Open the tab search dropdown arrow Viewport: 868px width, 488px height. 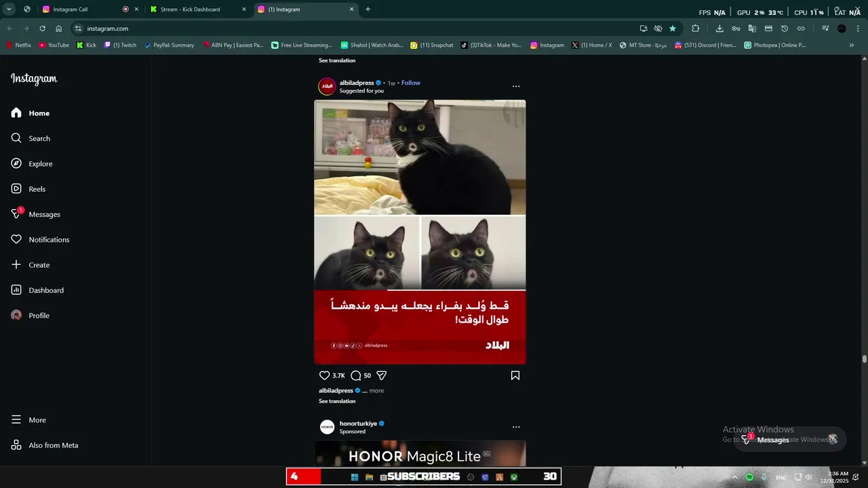9,9
